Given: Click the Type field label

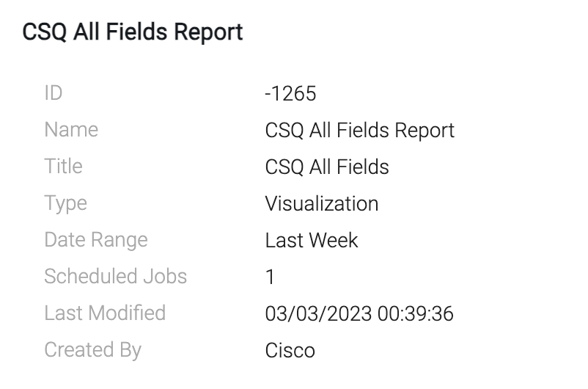Looking at the screenshot, I should coord(65,204).
